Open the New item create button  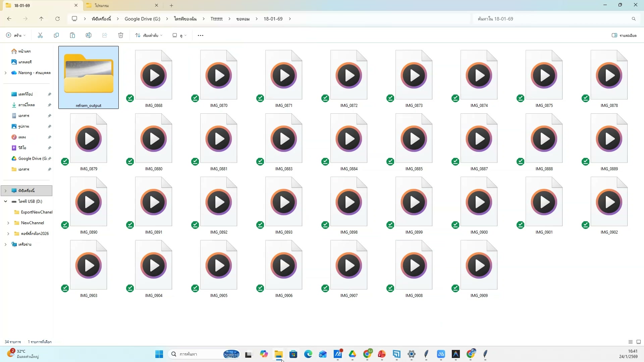(x=15, y=35)
